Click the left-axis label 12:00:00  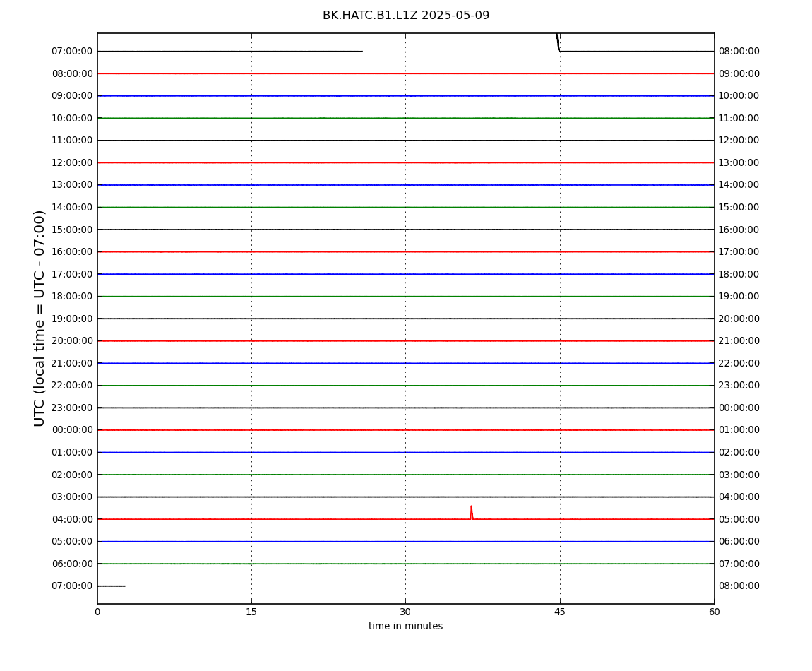72,162
